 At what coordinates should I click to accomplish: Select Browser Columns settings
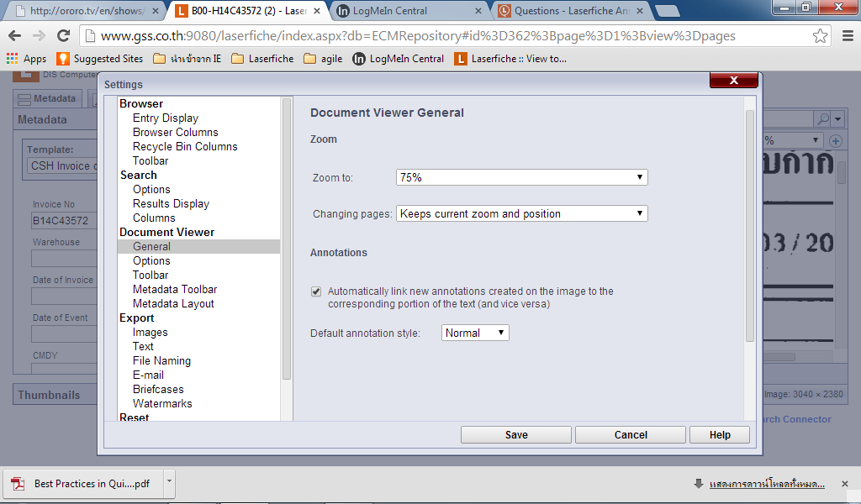(x=175, y=132)
